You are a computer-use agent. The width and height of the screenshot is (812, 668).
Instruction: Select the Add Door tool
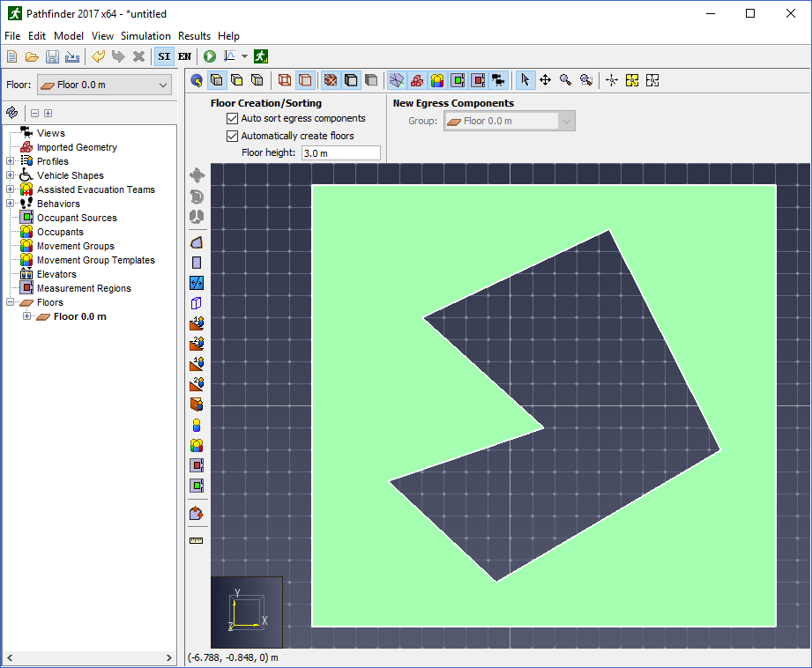coord(197,283)
